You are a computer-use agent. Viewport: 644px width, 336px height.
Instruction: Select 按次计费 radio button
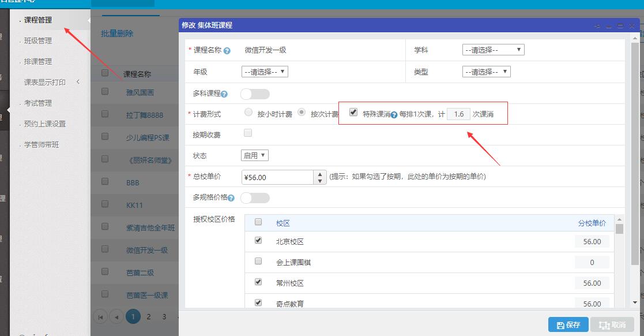[x=302, y=112]
